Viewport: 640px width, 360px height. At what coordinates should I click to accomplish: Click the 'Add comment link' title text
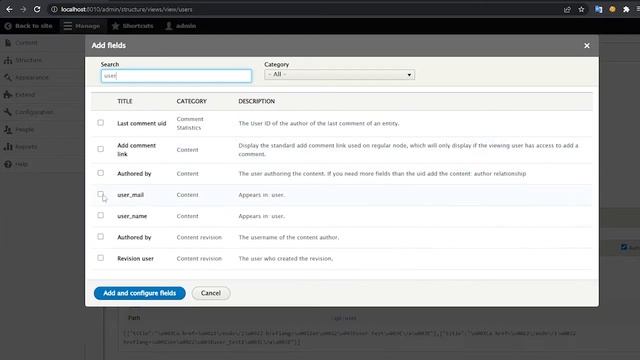pyautogui.click(x=136, y=150)
